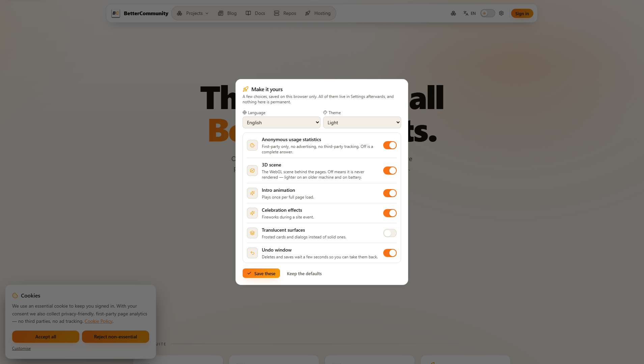Image resolution: width=644 pixels, height=364 pixels.
Task: Click the Customise cookies link
Action: click(21, 348)
